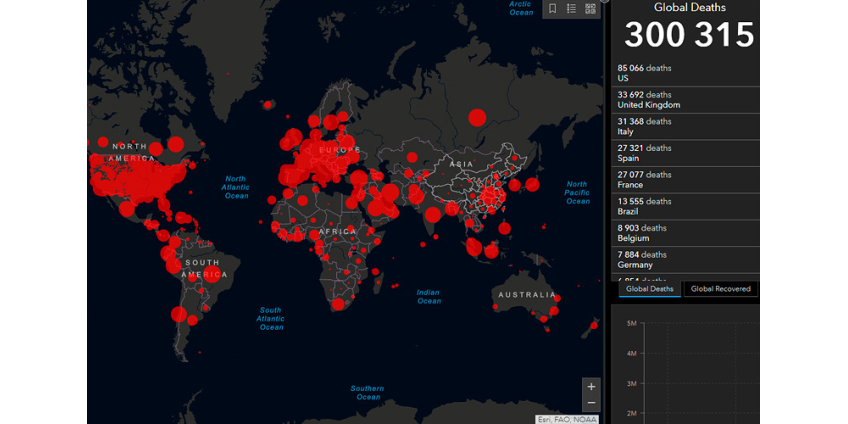Viewport: 848px width, 424px height.
Task: Zoom out with the minus button
Action: [x=591, y=402]
